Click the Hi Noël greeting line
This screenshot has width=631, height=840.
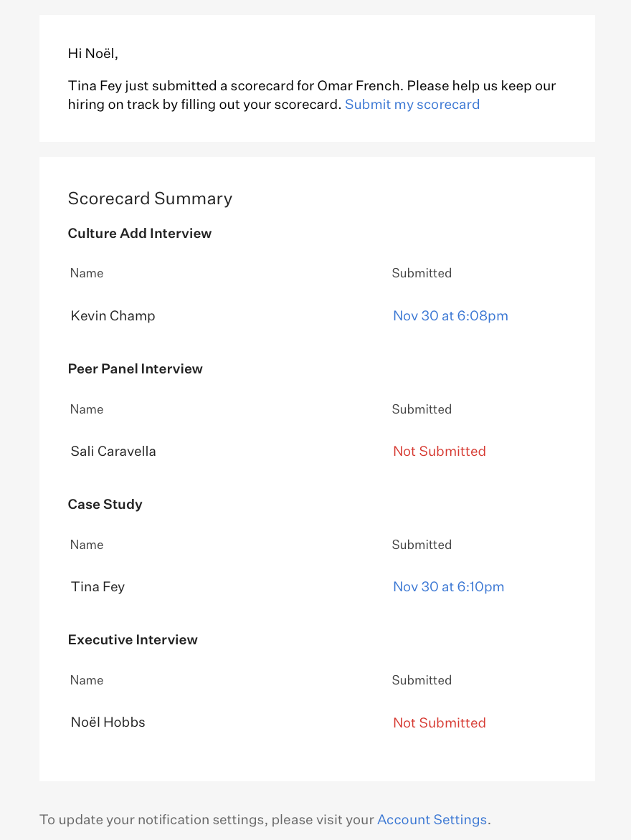92,54
